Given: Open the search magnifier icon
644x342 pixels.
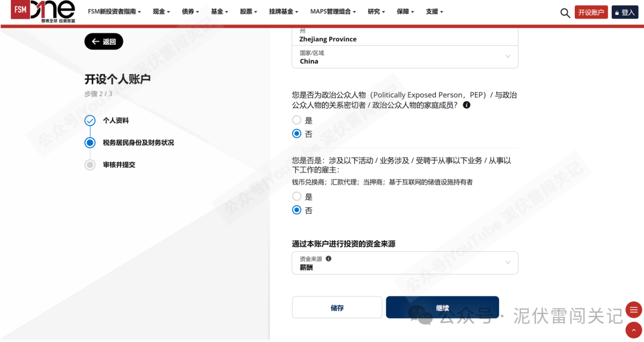Looking at the screenshot, I should pos(565,13).
